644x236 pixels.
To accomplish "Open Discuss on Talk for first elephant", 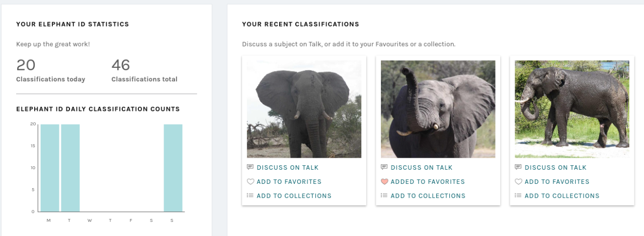I will click(x=287, y=168).
